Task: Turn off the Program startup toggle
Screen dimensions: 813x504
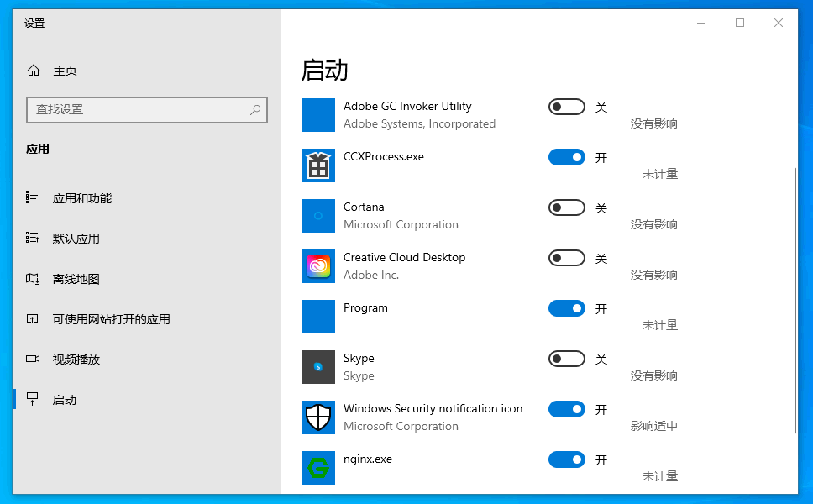Action: pyautogui.click(x=567, y=308)
